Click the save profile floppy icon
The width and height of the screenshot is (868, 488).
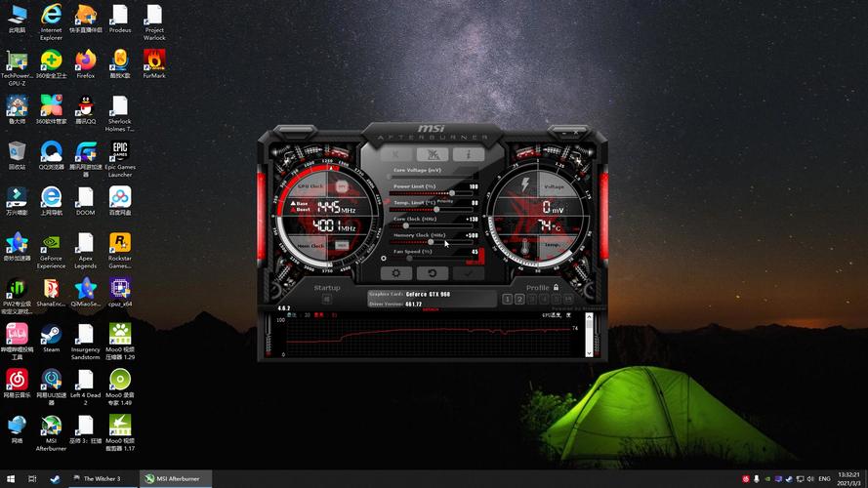pos(568,300)
